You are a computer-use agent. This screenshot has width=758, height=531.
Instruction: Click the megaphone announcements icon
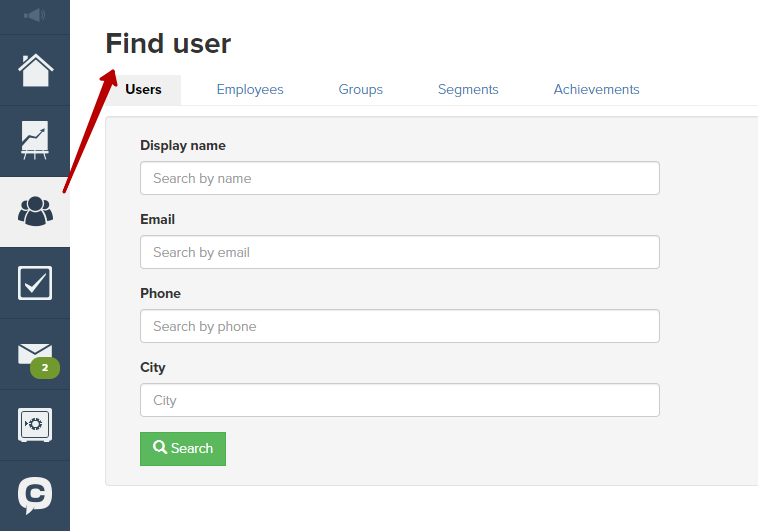tap(35, 15)
